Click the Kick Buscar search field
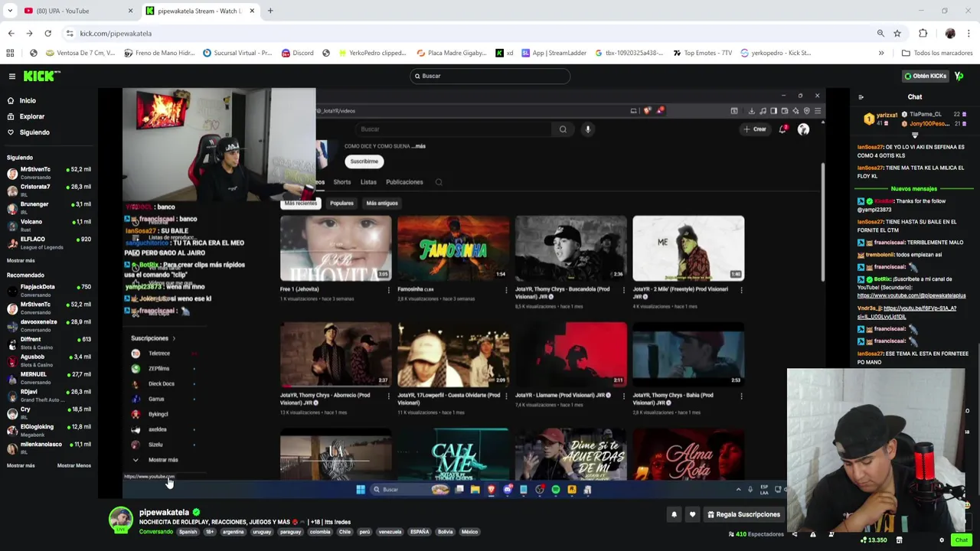Viewport: 980px width, 551px height. click(490, 76)
